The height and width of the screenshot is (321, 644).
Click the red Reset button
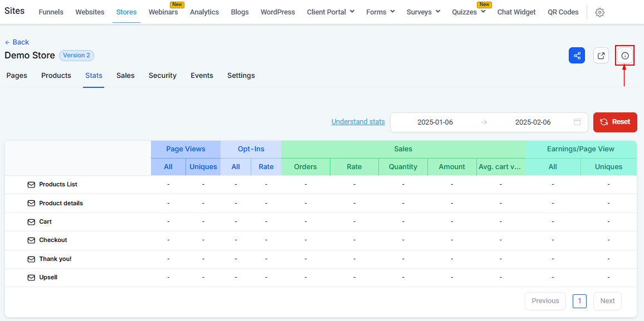pos(615,122)
